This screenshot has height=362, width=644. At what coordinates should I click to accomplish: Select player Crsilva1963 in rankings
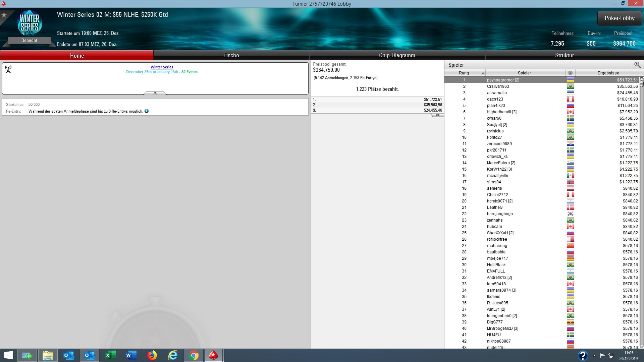click(x=498, y=86)
